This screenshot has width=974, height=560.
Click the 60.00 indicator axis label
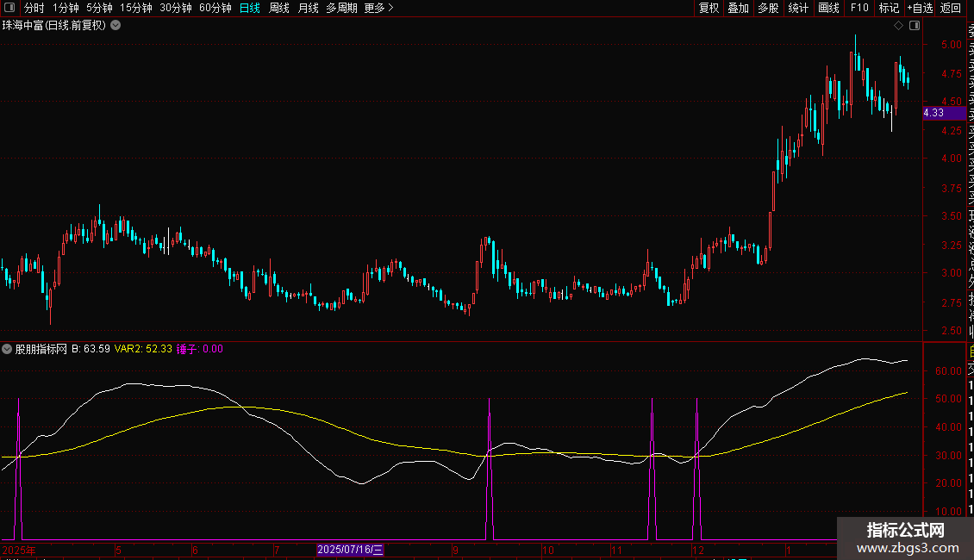pos(948,371)
